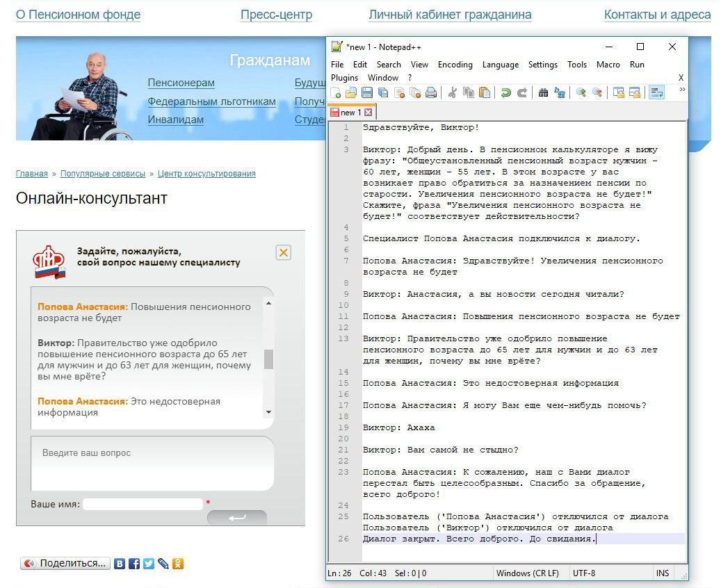Open the Language menu

pyautogui.click(x=501, y=65)
